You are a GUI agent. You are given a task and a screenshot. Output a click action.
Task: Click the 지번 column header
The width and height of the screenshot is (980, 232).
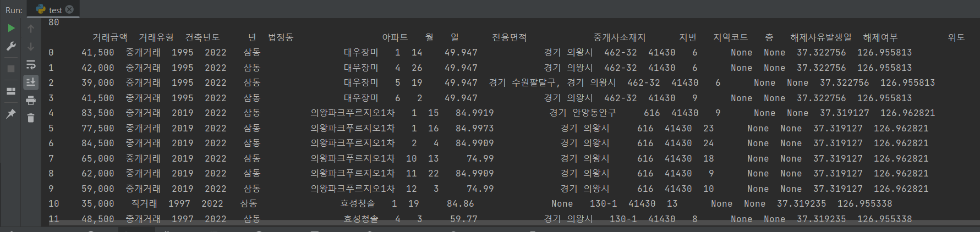coord(688,37)
